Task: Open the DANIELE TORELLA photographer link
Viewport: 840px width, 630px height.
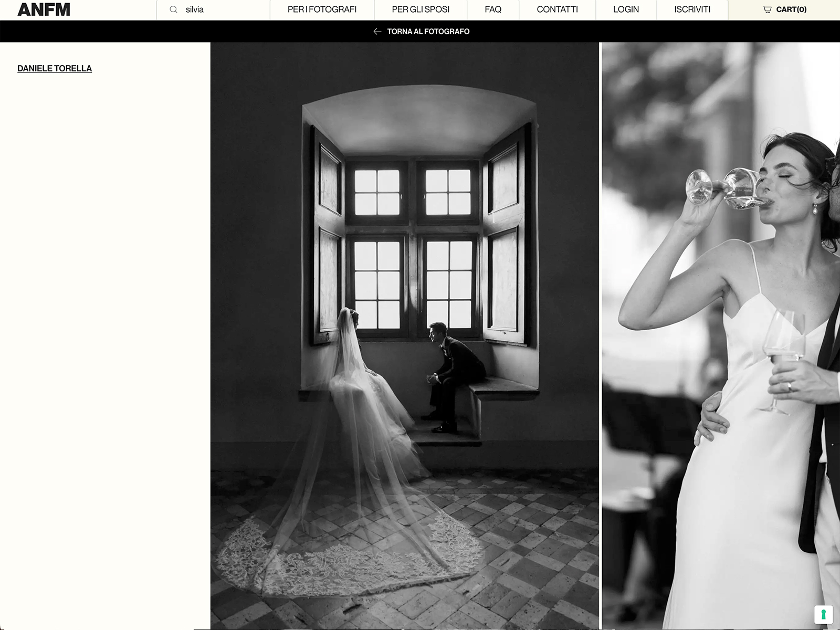Action: point(55,68)
